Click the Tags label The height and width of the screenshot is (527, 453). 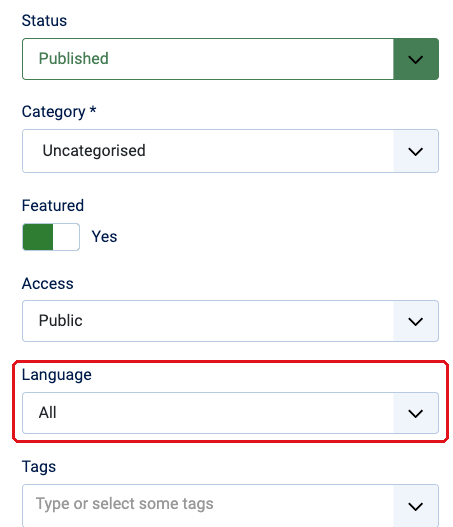coord(39,467)
